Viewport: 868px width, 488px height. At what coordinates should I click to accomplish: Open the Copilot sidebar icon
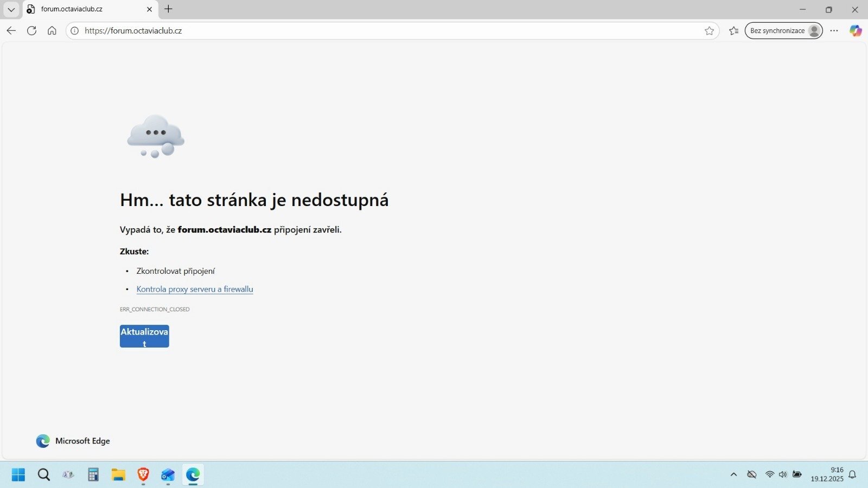[x=856, y=31]
